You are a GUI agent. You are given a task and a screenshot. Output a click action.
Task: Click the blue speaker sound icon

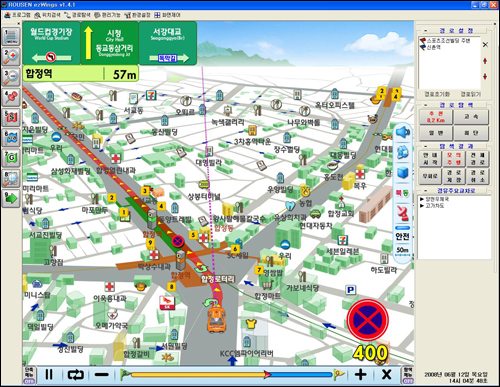pos(403,132)
